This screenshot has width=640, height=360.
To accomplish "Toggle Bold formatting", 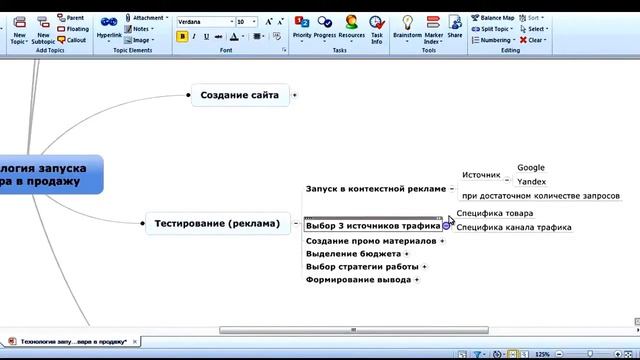I will click(x=182, y=36).
